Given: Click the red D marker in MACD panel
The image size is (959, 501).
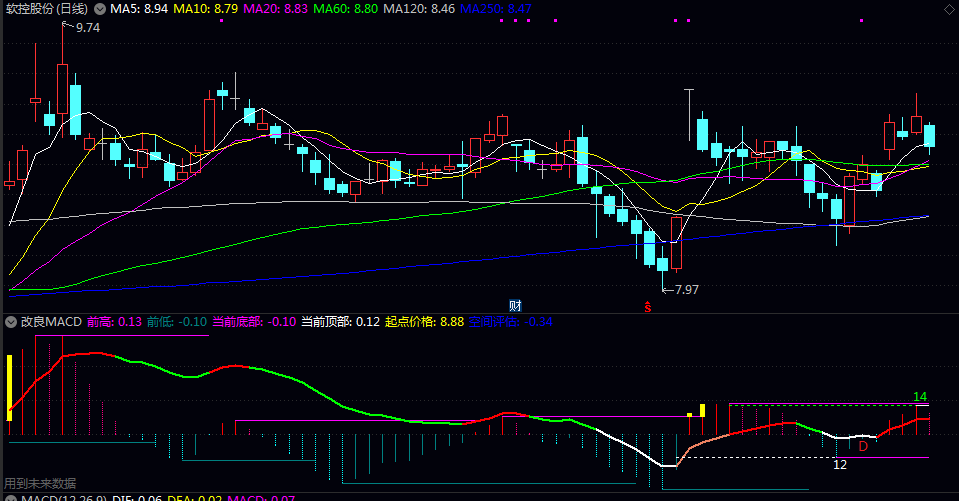Looking at the screenshot, I should [863, 446].
